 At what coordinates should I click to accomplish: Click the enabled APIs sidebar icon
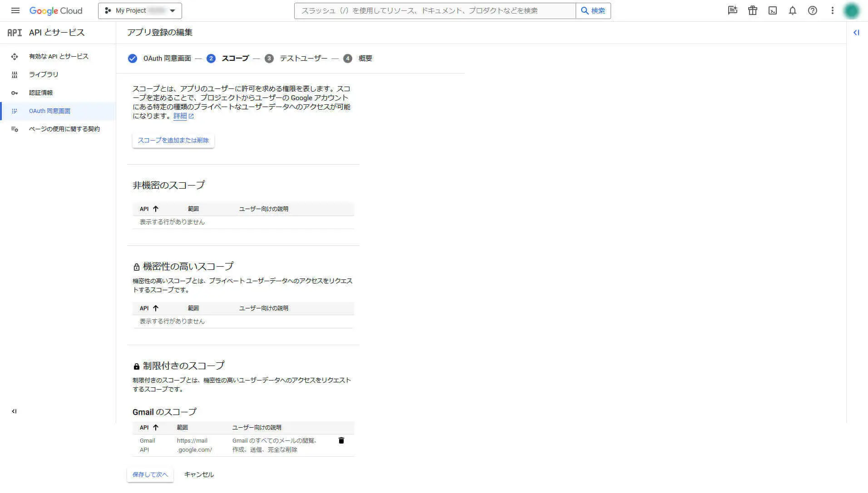(15, 56)
